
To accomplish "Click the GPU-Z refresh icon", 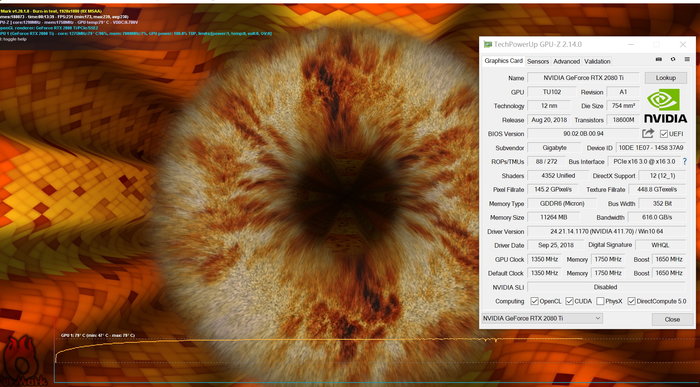I will [673, 59].
